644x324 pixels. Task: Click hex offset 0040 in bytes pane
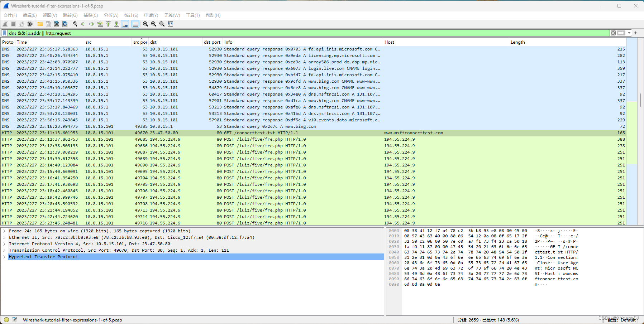[x=394, y=252]
